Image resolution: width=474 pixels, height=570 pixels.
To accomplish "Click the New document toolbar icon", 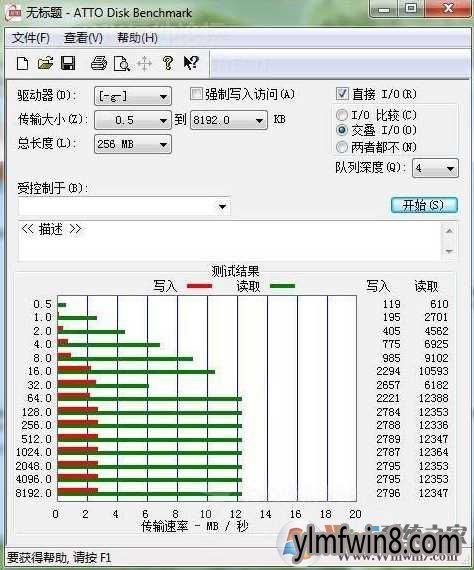I will (23, 64).
